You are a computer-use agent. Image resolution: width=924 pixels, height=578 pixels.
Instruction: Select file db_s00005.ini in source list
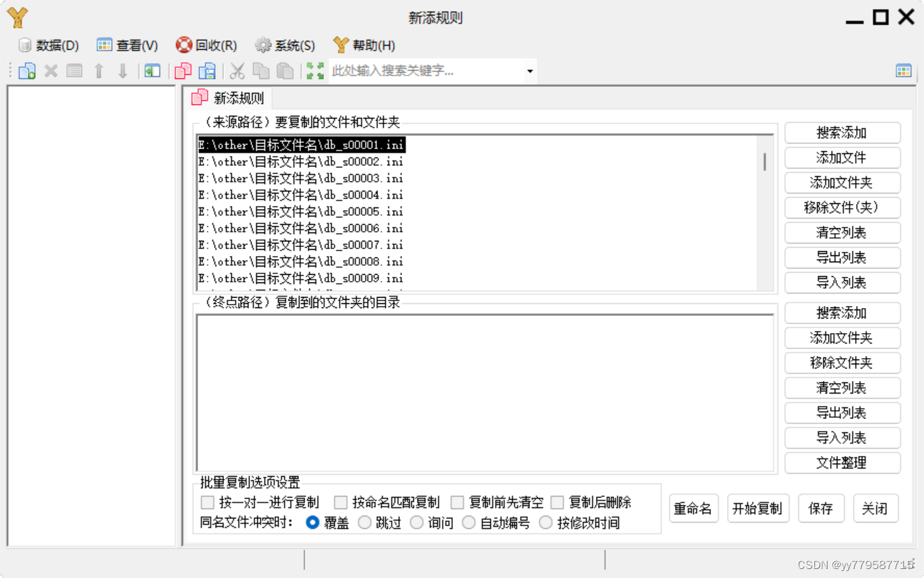301,212
